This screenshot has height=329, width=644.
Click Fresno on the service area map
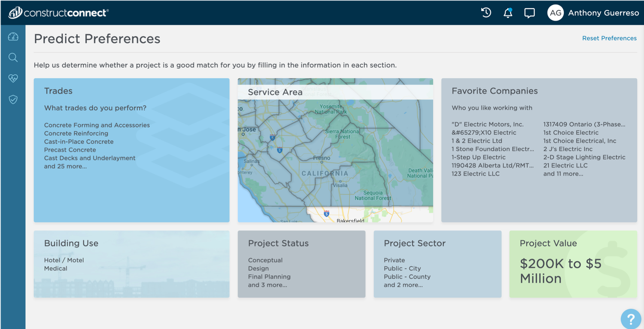coord(322,158)
